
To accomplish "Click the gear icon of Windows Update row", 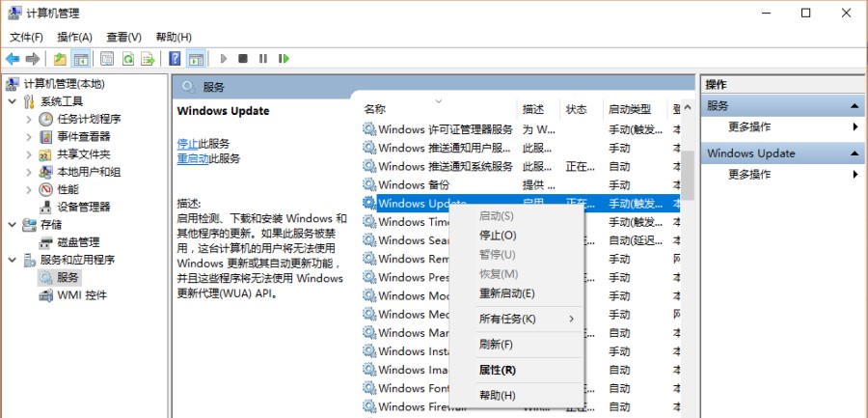I will pos(369,203).
